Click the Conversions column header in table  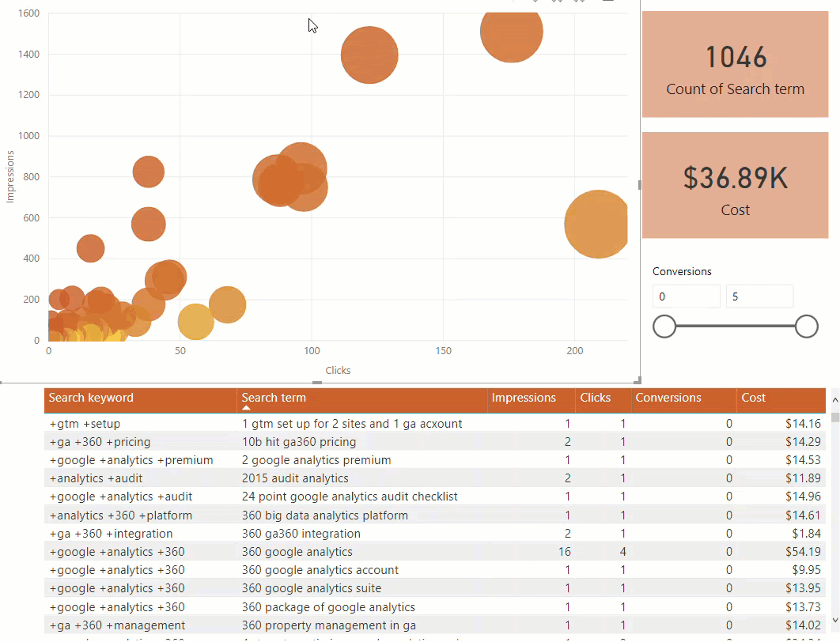point(668,398)
